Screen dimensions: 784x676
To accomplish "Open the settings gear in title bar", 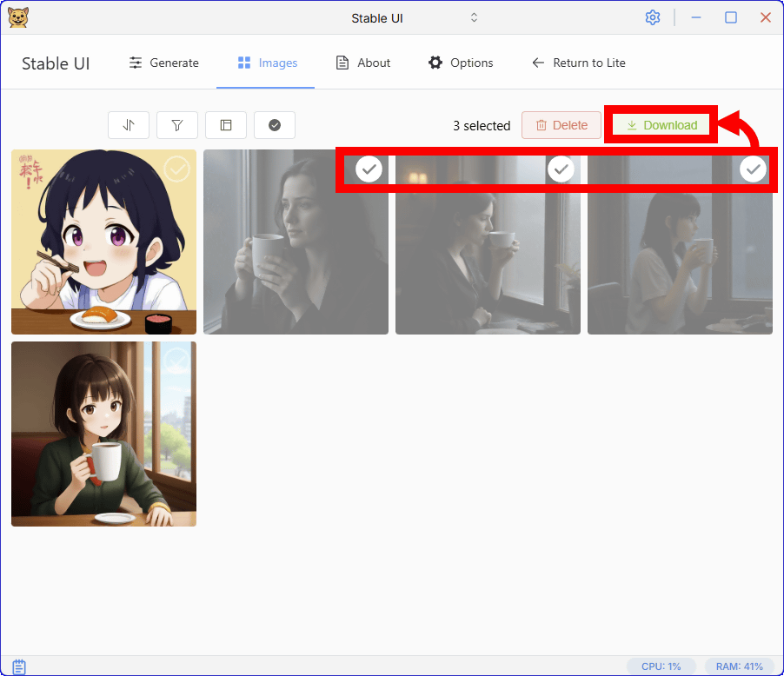I will point(653,17).
